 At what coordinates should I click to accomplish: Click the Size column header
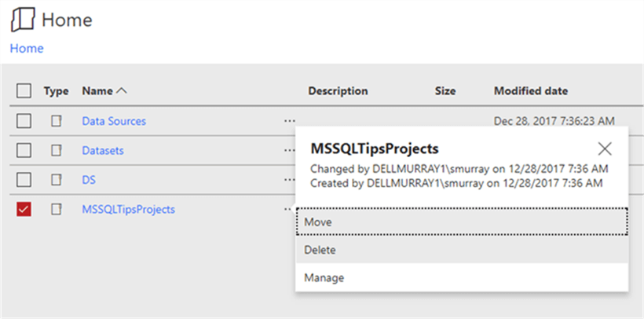[x=445, y=91]
